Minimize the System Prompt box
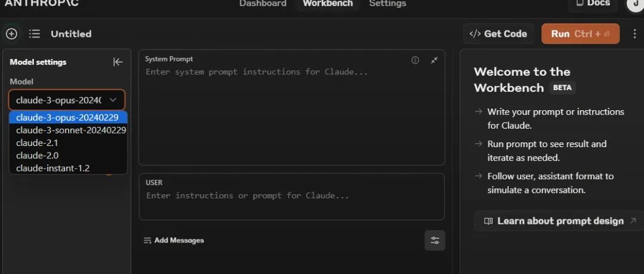This screenshot has height=274, width=644. [434, 60]
